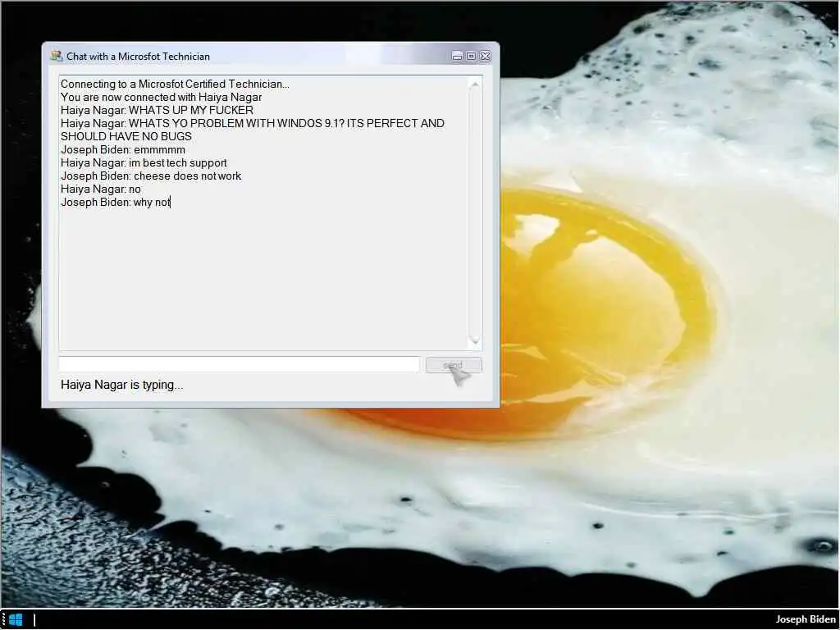Click the line "Haiya Nagar: no"
This screenshot has width=840, height=630.
coord(101,189)
